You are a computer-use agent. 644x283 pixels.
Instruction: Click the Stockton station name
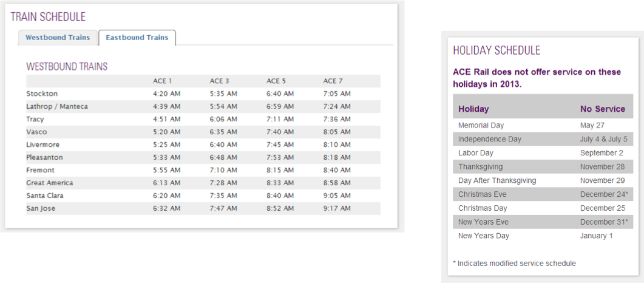click(42, 94)
